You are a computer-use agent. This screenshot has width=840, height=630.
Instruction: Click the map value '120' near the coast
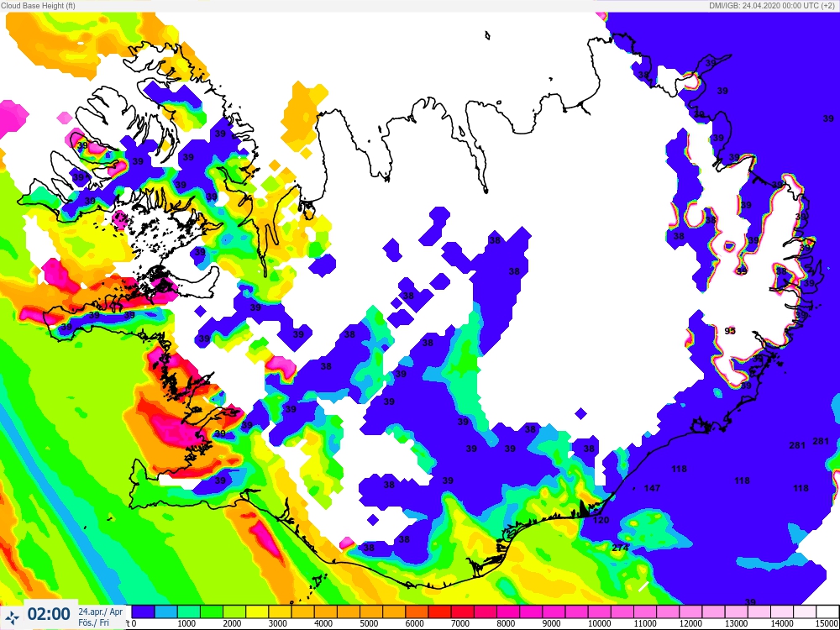(x=601, y=520)
